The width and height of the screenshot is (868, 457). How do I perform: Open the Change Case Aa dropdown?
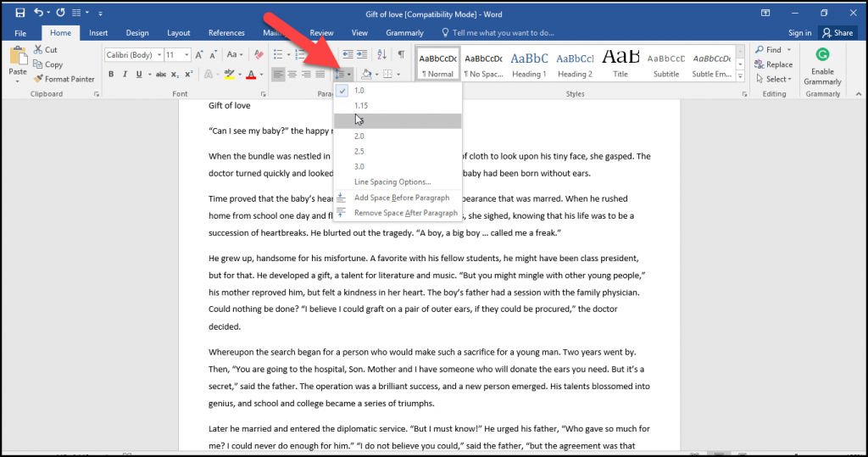click(235, 55)
